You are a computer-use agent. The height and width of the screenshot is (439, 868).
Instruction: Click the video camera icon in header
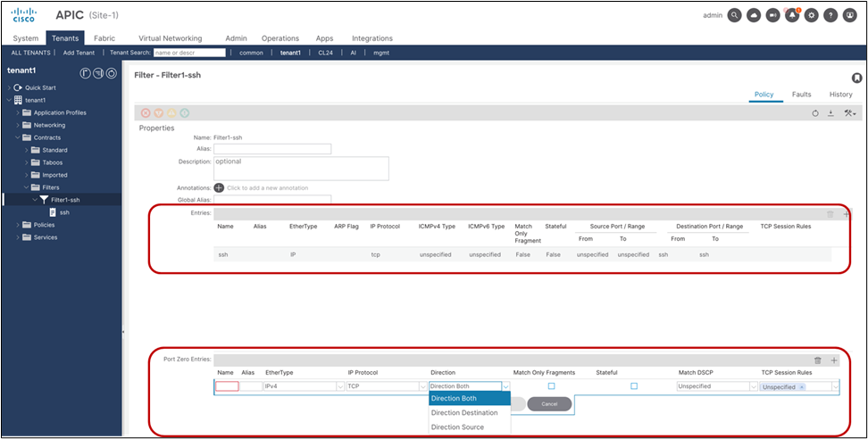(772, 15)
